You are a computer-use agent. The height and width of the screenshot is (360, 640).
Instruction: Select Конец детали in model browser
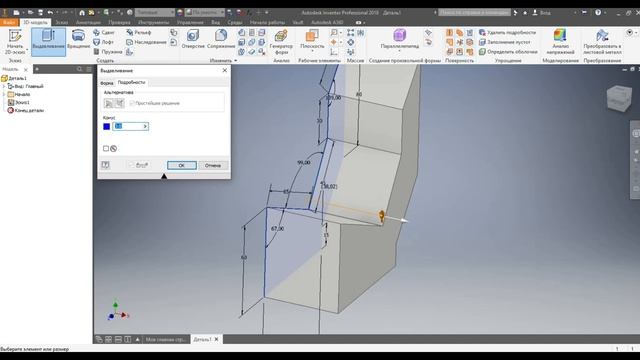coord(26,110)
